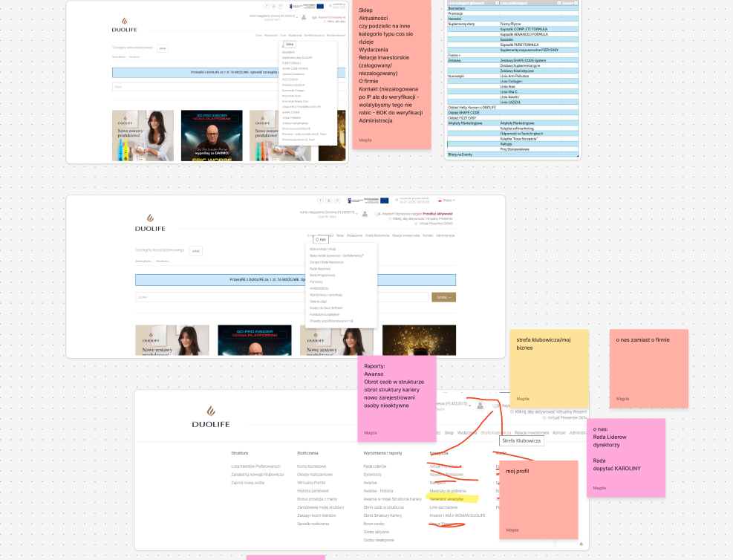733x560 pixels.
Task: Click highlighted 'Generator awansów' link
Action: (x=446, y=499)
